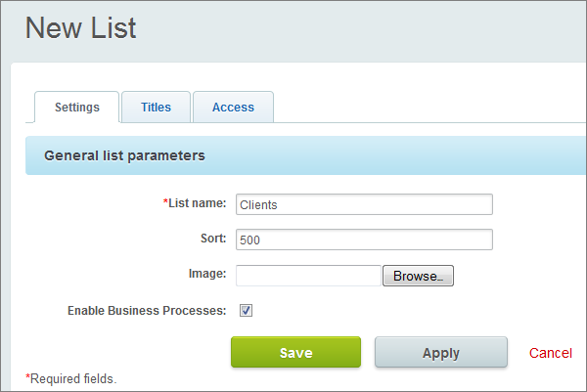
Task: Save the new list with green button
Action: click(295, 352)
